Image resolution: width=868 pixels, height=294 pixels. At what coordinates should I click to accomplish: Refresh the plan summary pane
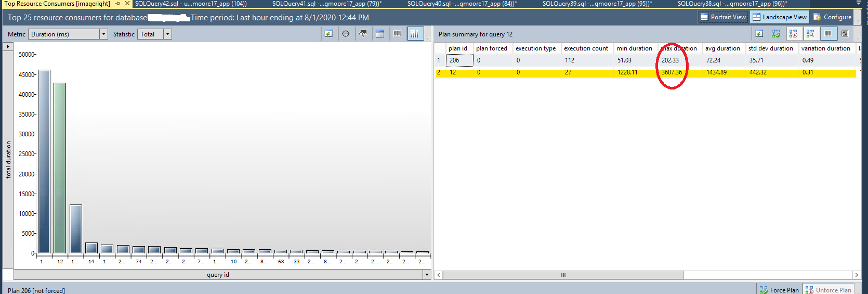click(759, 34)
